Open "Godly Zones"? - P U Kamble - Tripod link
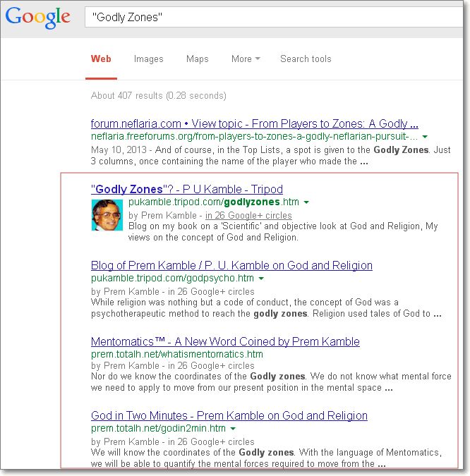Image resolution: width=470 pixels, height=476 pixels. click(x=186, y=189)
